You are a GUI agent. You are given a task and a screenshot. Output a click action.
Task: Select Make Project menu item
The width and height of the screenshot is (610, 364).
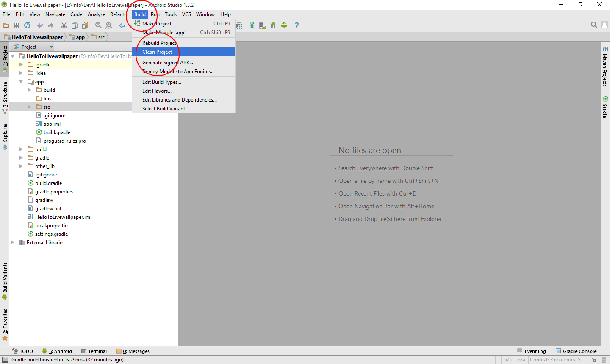pyautogui.click(x=183, y=24)
